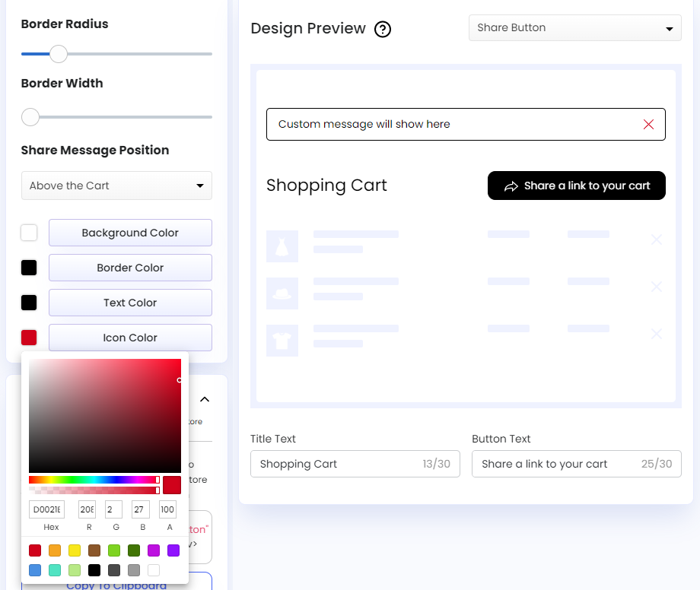The image size is (700, 590).
Task: Click the dress icon on the first cart item
Action: 282,246
